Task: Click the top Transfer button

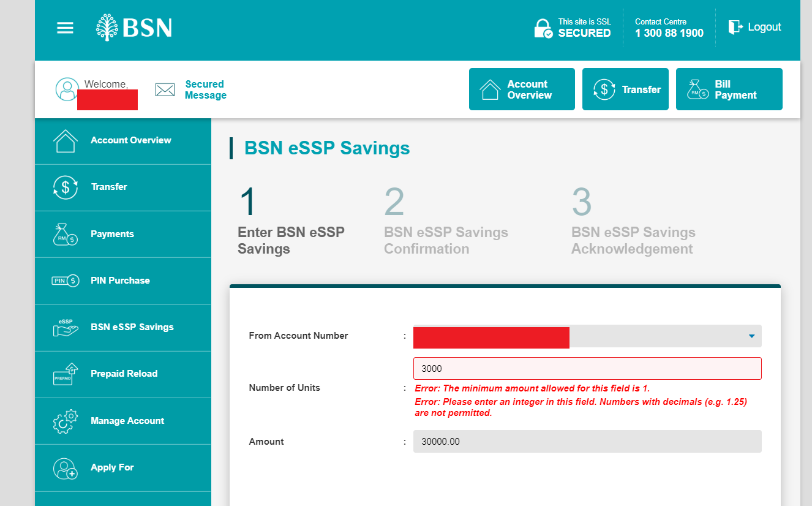Action: coord(625,89)
